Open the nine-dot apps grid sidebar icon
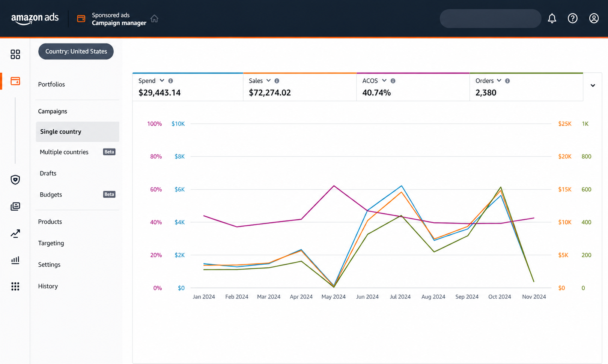Screen dimensions: 608x364 click(x=15, y=286)
